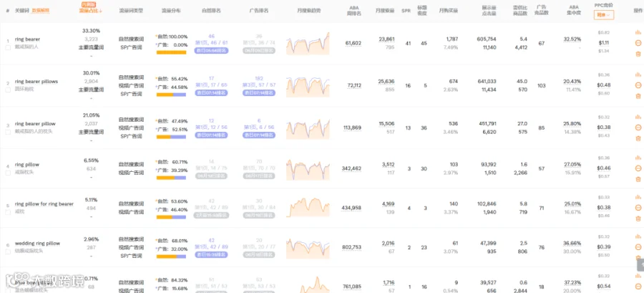Delete the ring pillow keyword row
Image resolution: width=644 pixels, height=293 pixels.
point(638,179)
